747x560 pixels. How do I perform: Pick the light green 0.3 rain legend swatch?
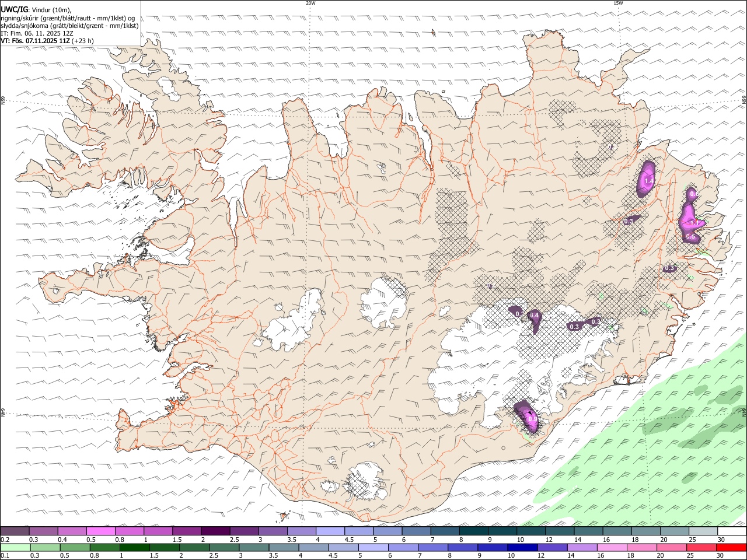[x=45, y=547]
